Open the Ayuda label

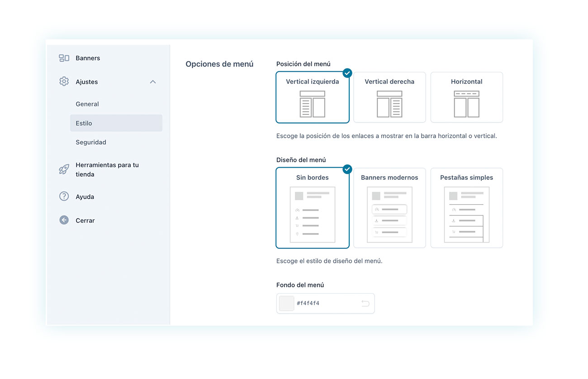click(85, 197)
